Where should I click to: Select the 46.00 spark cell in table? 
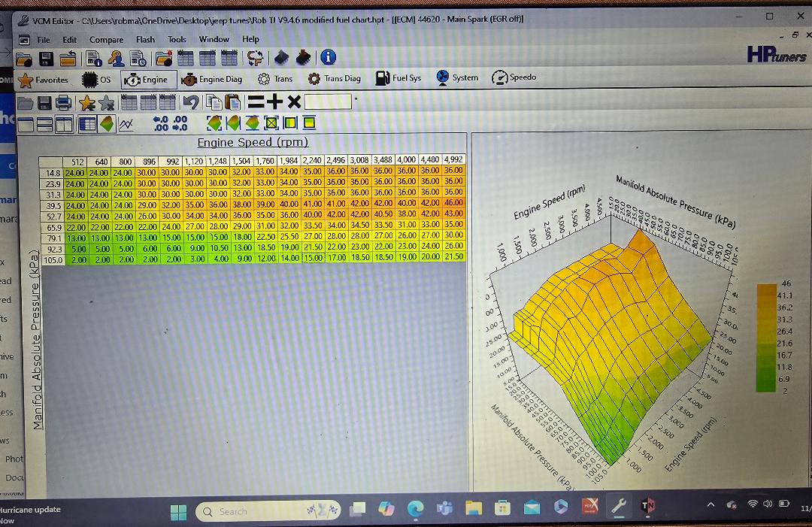(453, 204)
